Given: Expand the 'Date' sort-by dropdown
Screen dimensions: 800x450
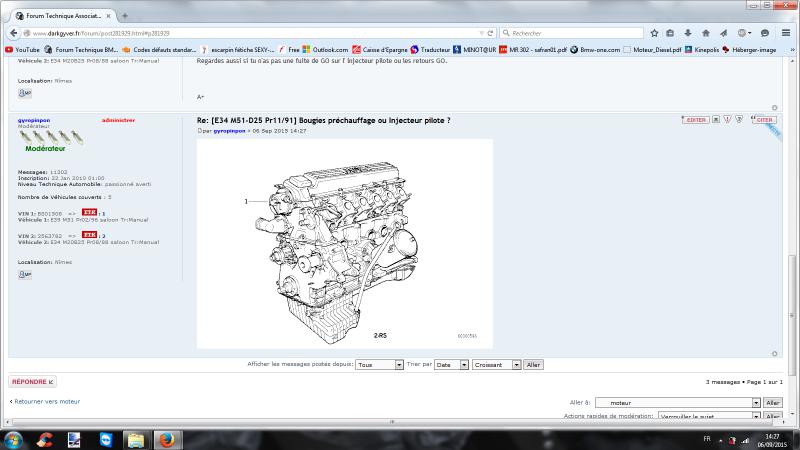Looking at the screenshot, I should coord(450,365).
